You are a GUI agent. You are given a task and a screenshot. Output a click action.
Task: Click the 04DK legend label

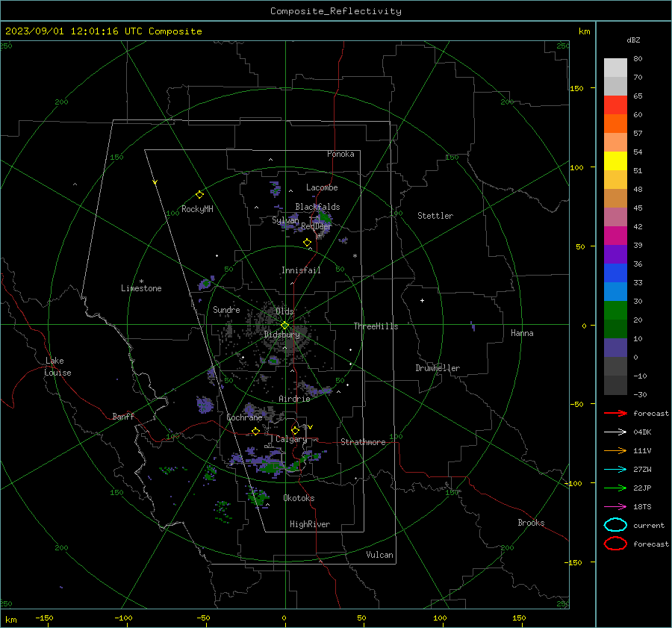pos(642,432)
